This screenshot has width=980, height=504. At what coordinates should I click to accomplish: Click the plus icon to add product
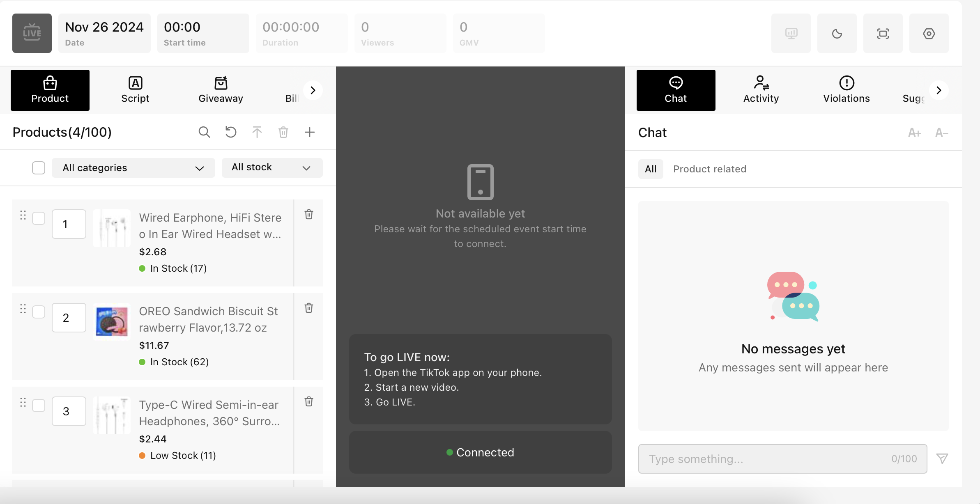pyautogui.click(x=310, y=132)
